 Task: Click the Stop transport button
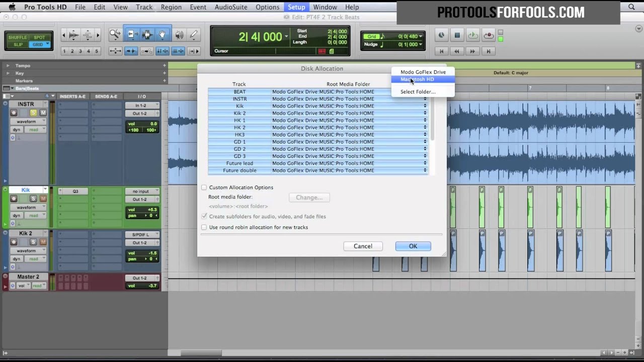click(x=457, y=35)
